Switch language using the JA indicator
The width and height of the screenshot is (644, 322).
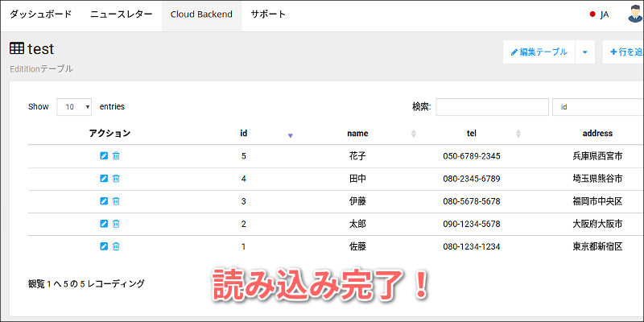point(599,14)
